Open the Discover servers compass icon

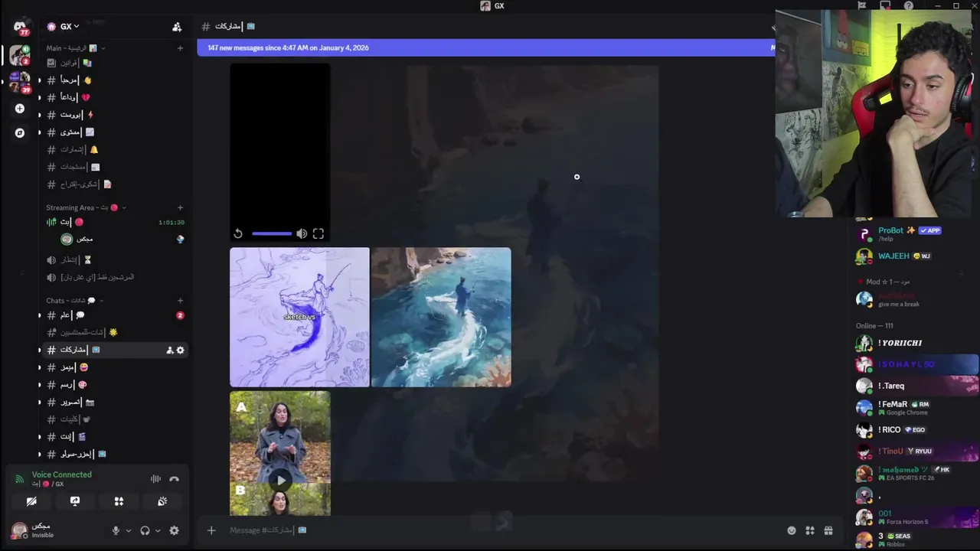[x=20, y=133]
